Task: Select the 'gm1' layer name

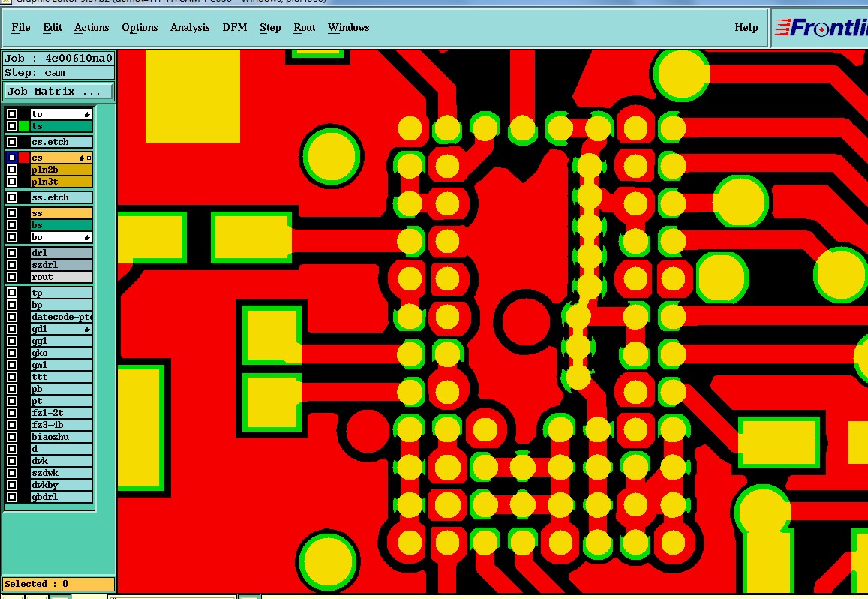Action: (x=61, y=365)
